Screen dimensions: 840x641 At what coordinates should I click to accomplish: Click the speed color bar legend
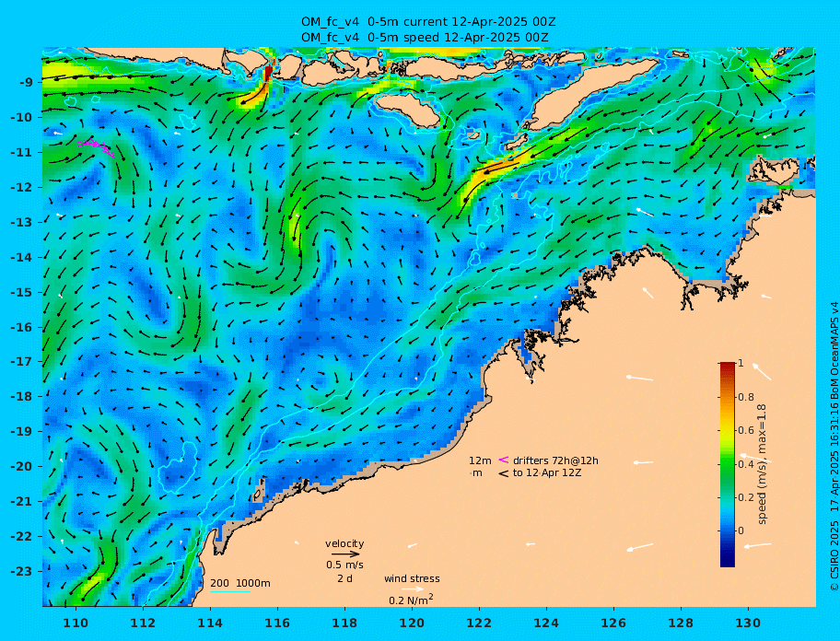727,464
